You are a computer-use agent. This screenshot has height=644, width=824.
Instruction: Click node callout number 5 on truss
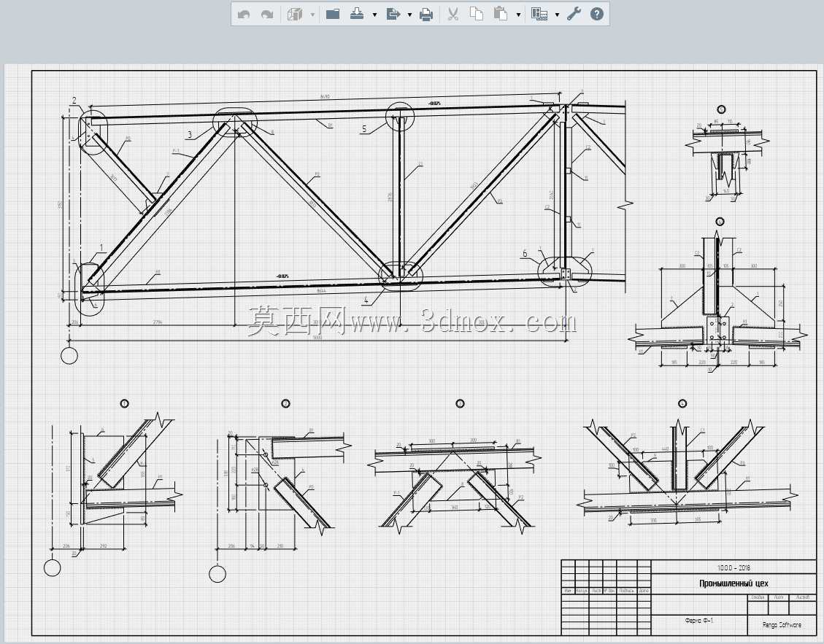pos(364,128)
